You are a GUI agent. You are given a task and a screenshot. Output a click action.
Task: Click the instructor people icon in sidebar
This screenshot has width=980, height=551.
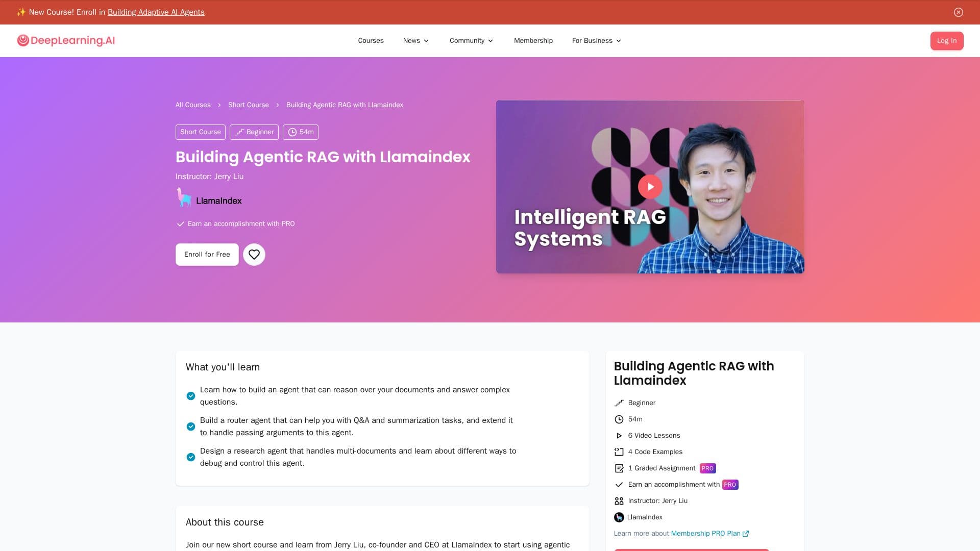619,501
